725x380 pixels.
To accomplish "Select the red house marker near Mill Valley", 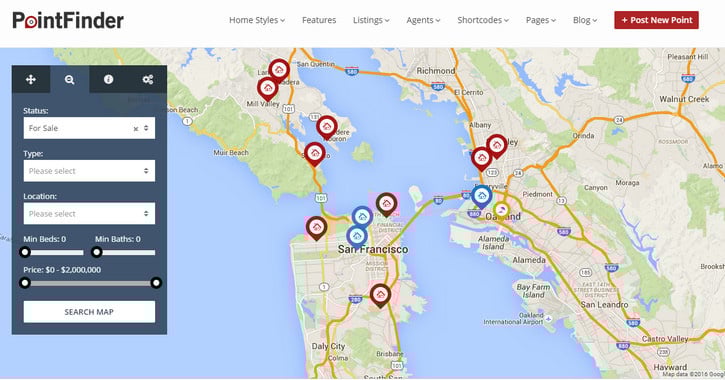I will coord(268,88).
